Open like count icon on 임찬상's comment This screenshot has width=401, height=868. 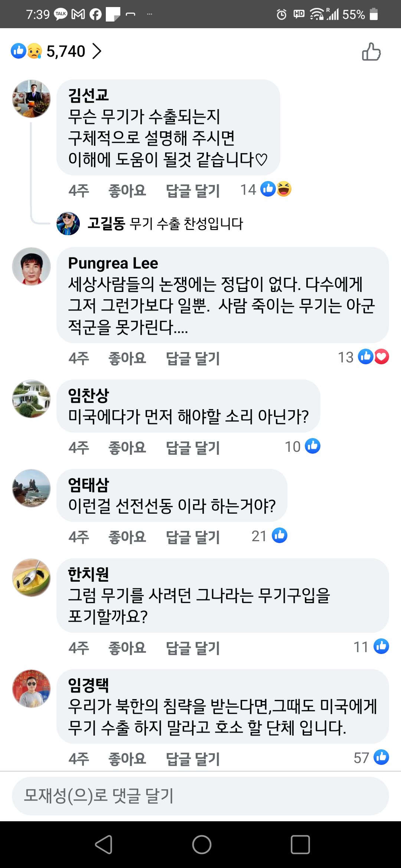click(313, 446)
